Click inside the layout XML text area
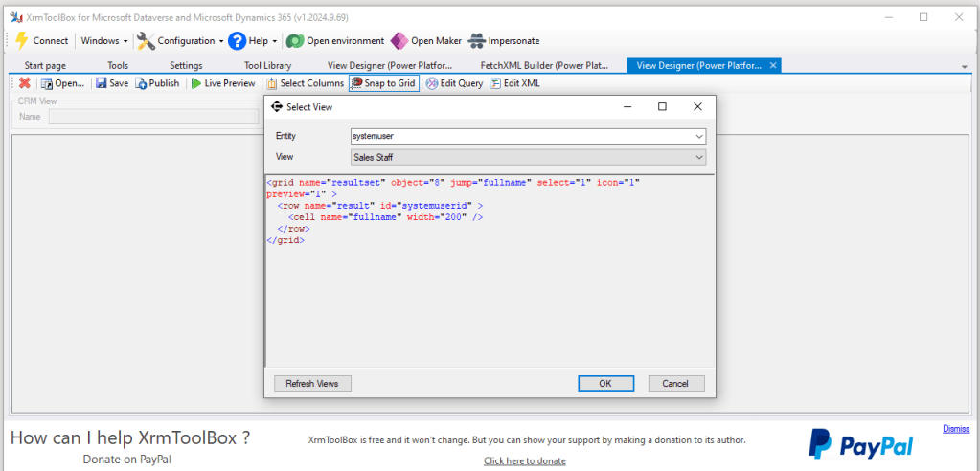Screen dimensions: 980x471 [x=489, y=306]
